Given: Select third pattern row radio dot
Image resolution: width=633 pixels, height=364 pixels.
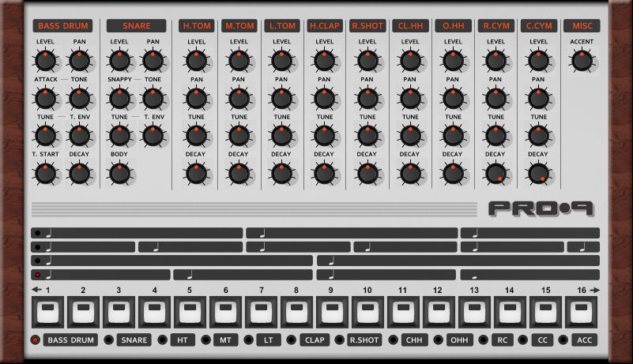Looking at the screenshot, I should pyautogui.click(x=38, y=261).
